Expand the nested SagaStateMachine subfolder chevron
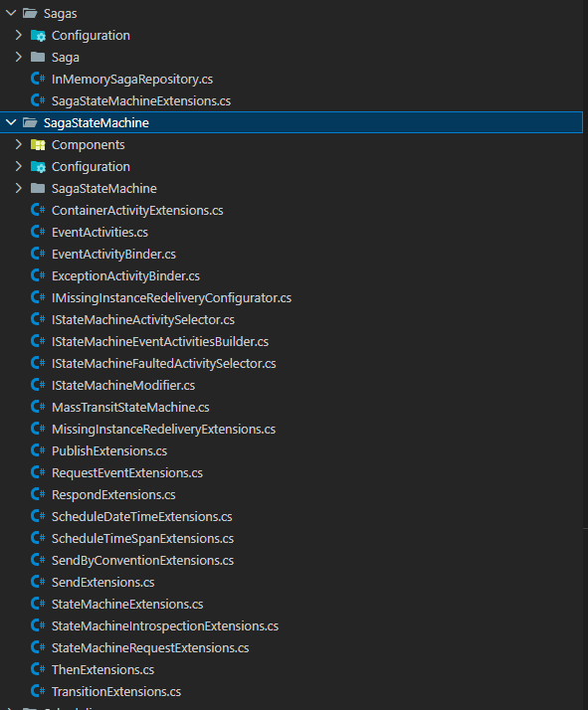The width and height of the screenshot is (588, 710). [19, 188]
